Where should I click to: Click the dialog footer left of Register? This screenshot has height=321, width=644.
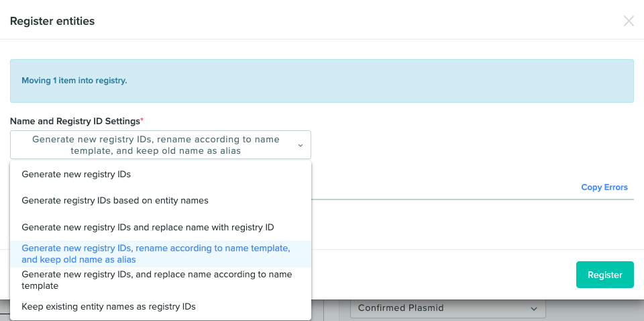click(x=443, y=275)
